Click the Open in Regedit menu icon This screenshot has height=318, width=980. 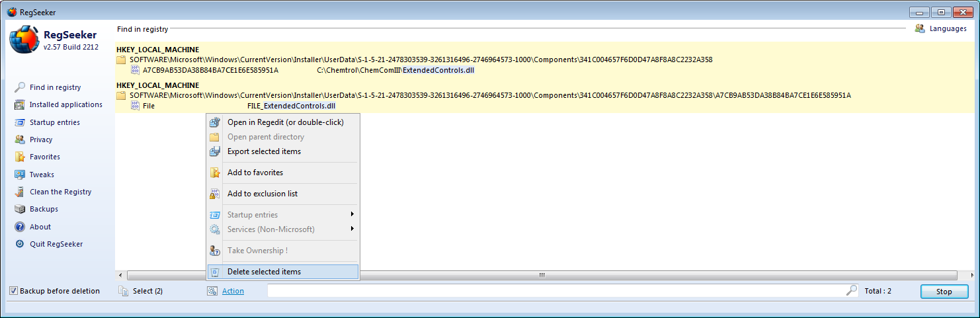214,122
